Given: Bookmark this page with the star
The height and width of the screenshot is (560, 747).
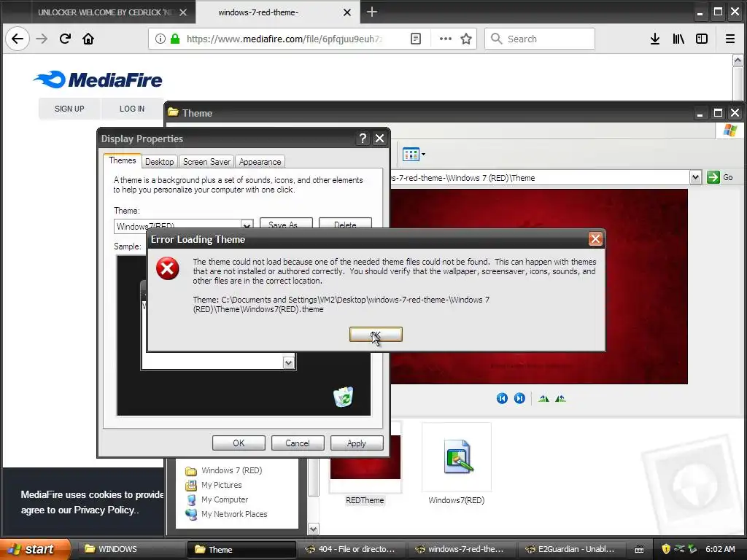Looking at the screenshot, I should point(466,39).
